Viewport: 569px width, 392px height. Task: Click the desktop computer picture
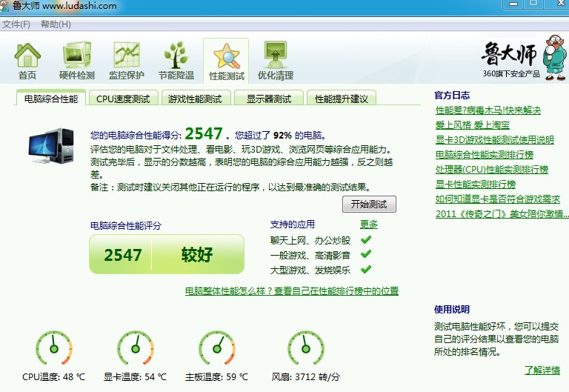51,145
